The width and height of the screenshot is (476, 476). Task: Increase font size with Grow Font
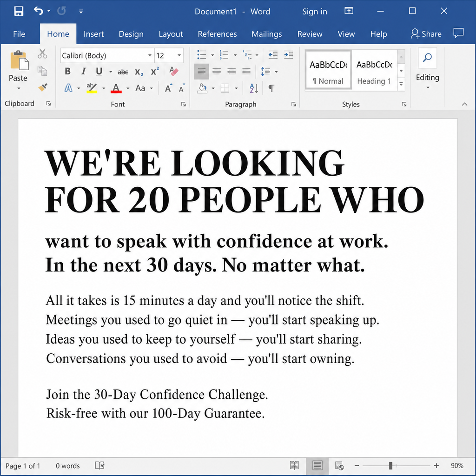168,88
